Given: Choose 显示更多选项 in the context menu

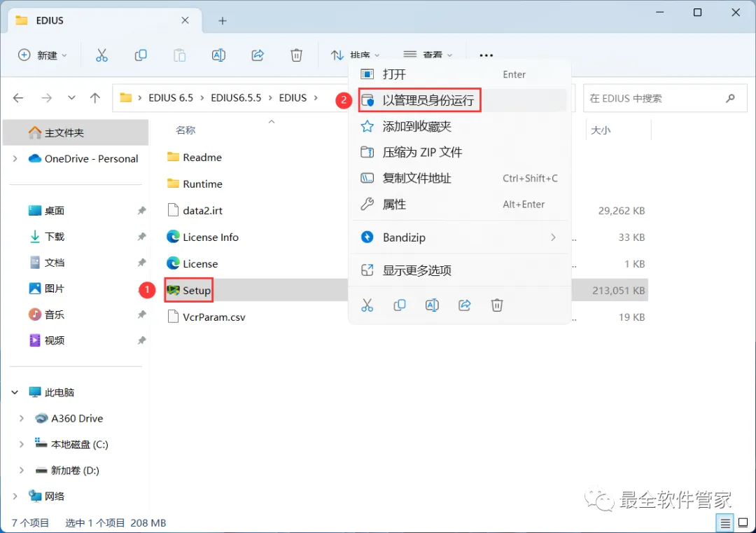Looking at the screenshot, I should click(460, 270).
